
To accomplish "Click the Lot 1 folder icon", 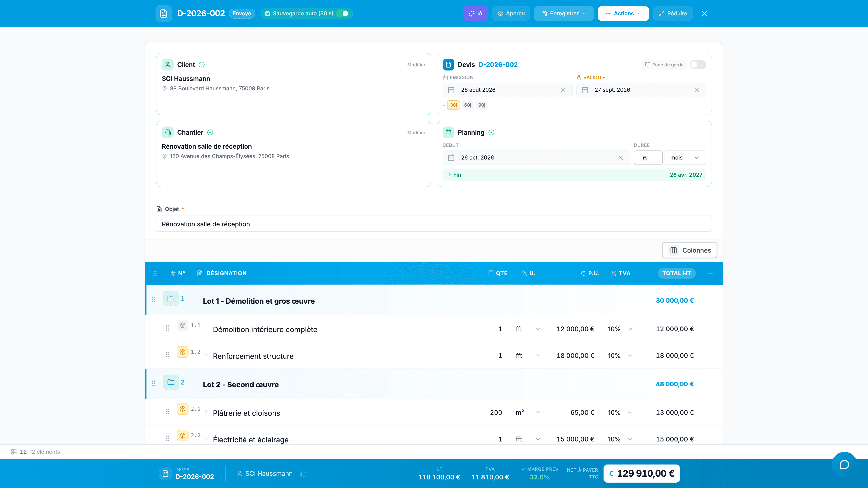I will (x=171, y=299).
